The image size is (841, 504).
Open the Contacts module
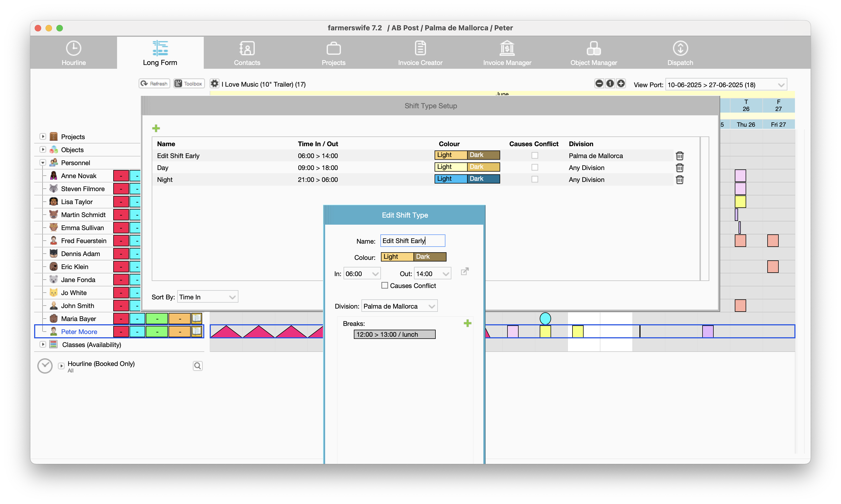point(247,53)
